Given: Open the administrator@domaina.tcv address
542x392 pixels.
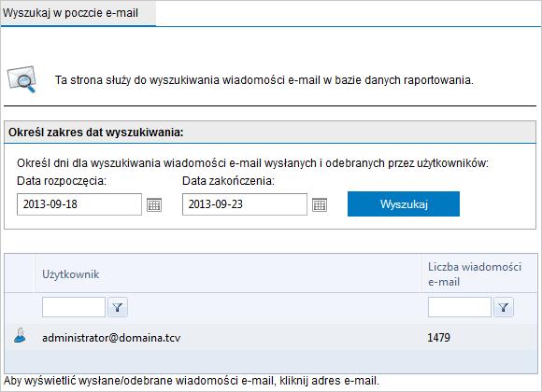Looking at the screenshot, I should (x=111, y=338).
